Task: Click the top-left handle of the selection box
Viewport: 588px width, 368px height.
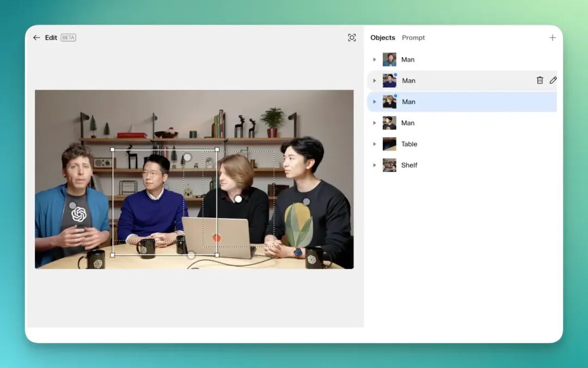Action: (x=113, y=149)
